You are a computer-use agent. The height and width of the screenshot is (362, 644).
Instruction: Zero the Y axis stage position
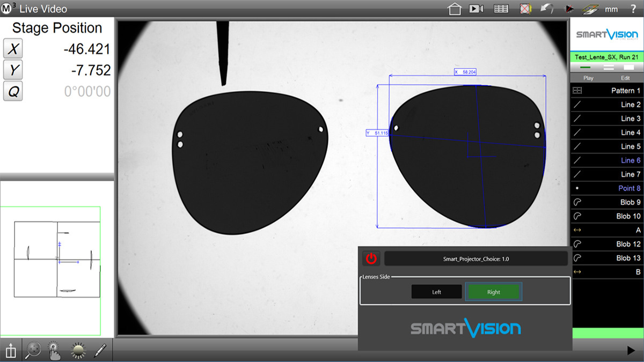tap(13, 70)
